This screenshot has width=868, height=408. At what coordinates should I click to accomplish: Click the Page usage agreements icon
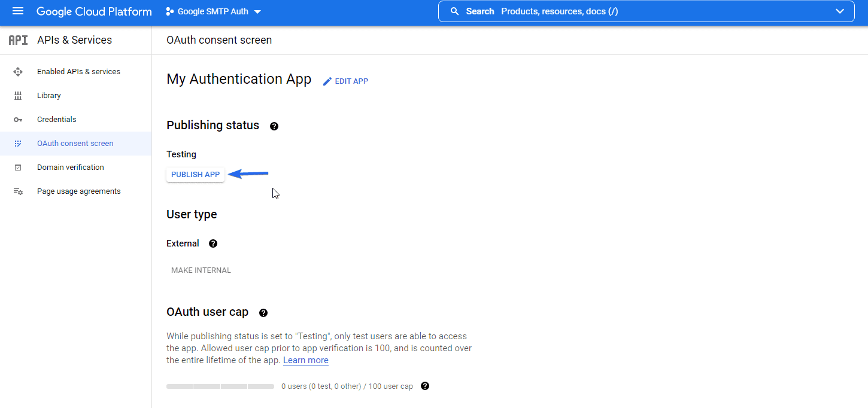click(18, 191)
